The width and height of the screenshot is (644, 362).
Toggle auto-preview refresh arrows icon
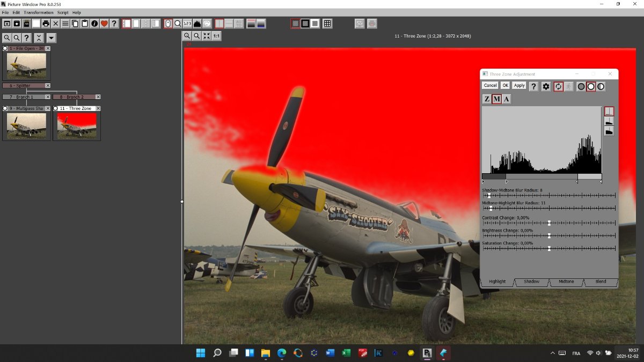(558, 86)
